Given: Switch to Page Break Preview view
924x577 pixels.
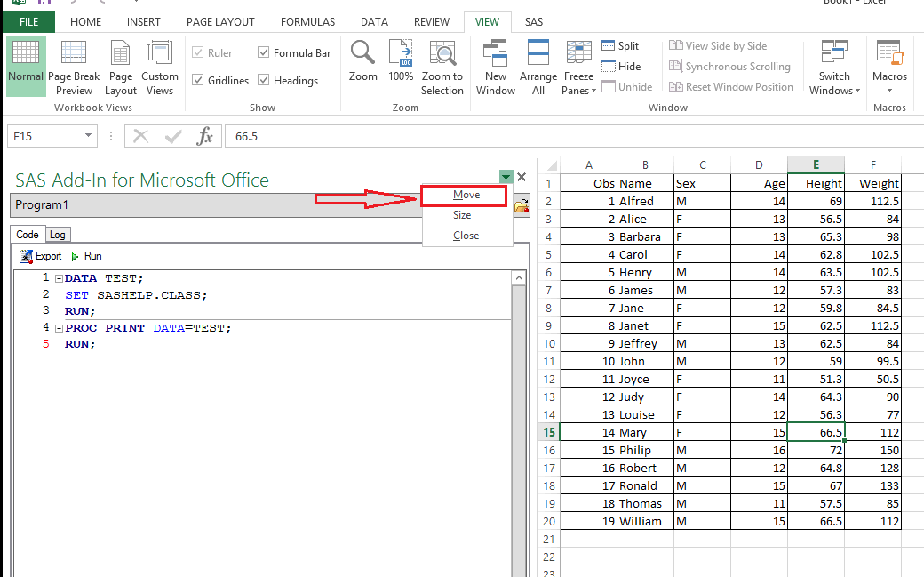Looking at the screenshot, I should click(x=74, y=66).
